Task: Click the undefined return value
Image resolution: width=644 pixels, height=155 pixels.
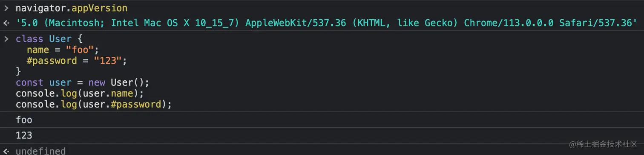Action: click(40, 151)
